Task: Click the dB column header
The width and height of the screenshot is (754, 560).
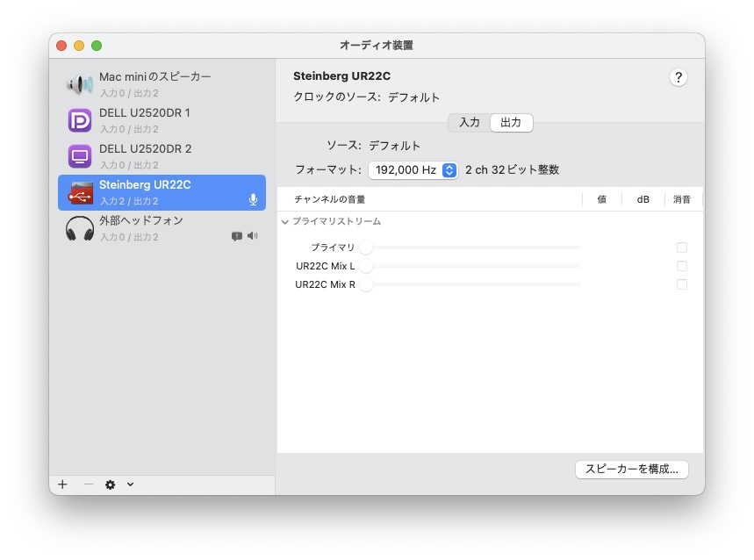Action: click(x=643, y=199)
